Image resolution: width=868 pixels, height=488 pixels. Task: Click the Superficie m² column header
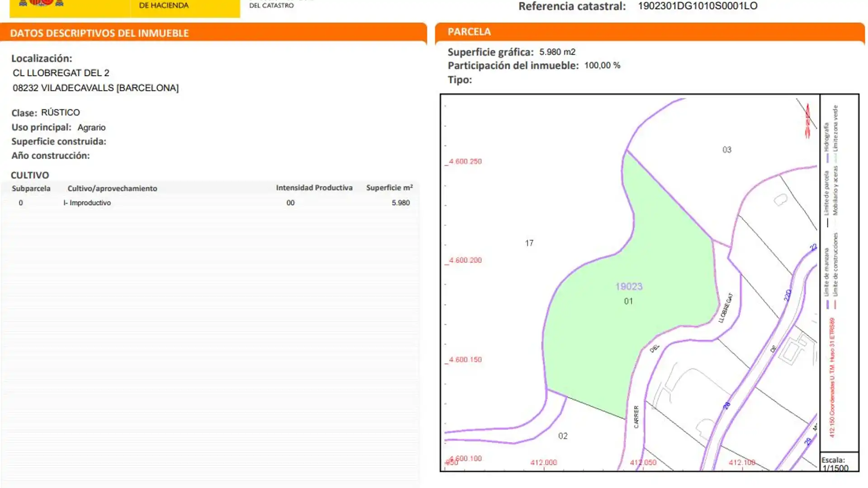coord(389,188)
